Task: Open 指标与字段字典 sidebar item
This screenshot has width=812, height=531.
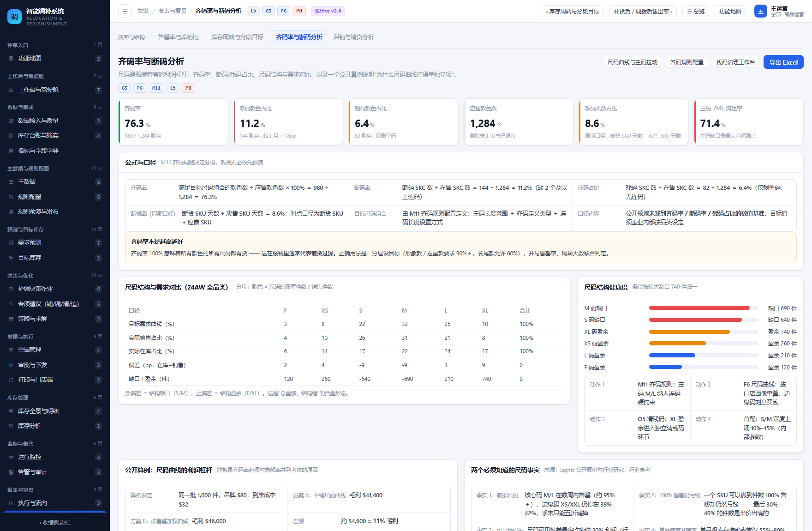Action: [55, 151]
